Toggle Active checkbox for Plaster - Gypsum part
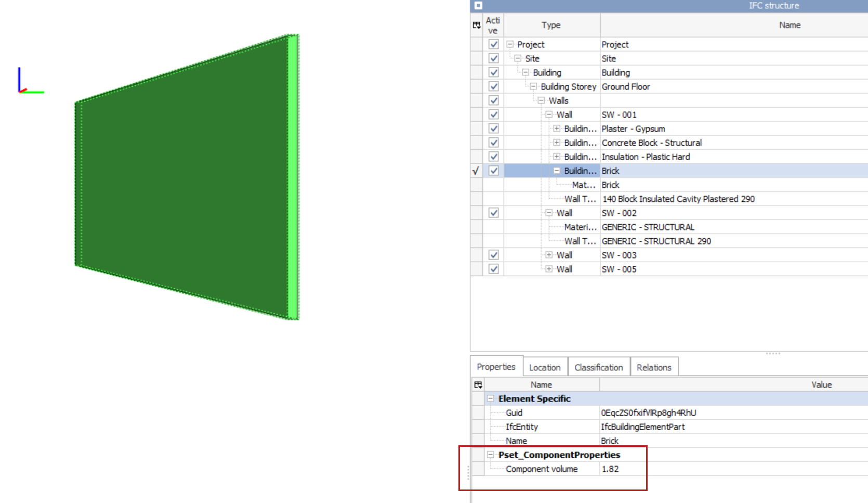 coord(494,128)
